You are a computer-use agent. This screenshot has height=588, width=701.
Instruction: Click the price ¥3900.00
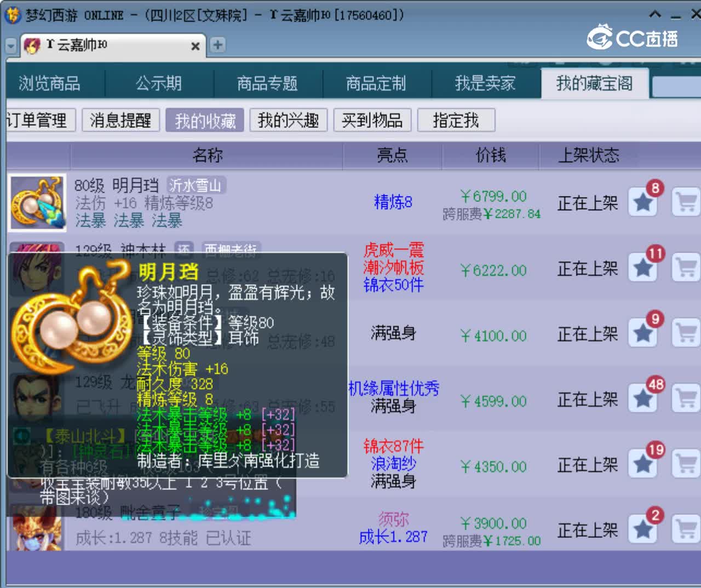tap(493, 523)
